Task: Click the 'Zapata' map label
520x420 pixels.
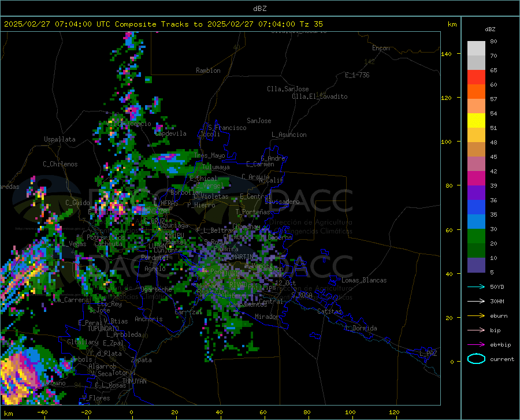Action: point(142,360)
